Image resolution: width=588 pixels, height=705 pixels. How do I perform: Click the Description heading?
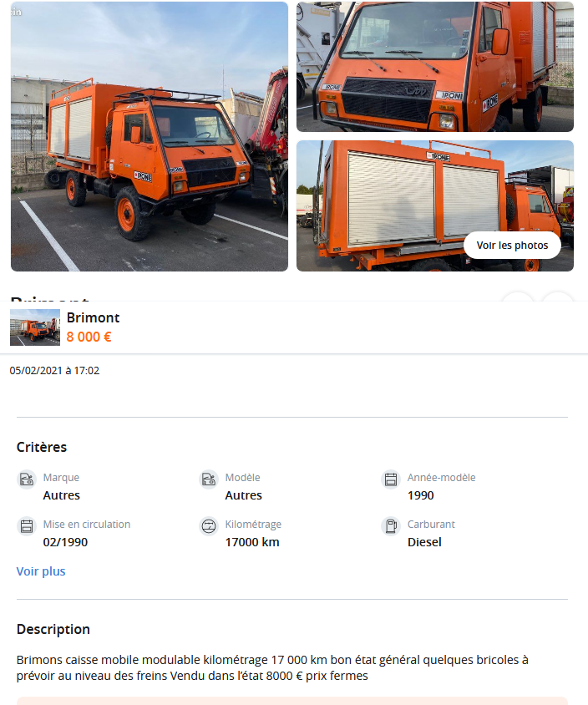tap(53, 630)
